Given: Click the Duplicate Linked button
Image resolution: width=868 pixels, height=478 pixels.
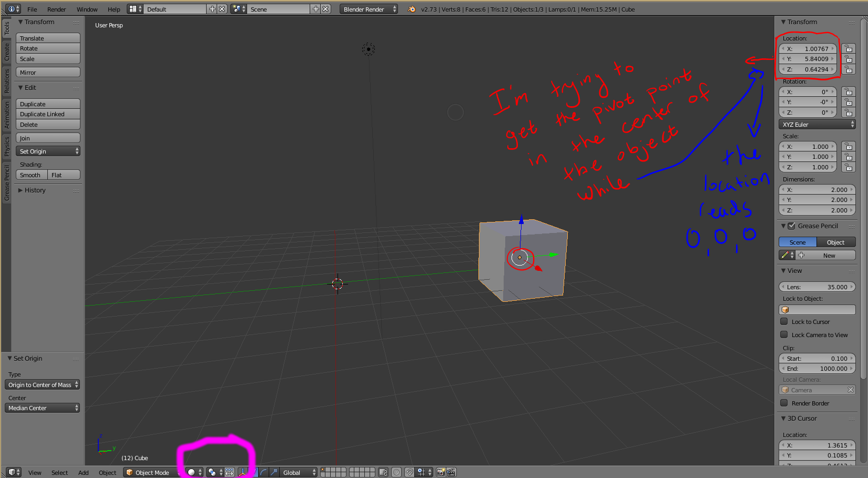Looking at the screenshot, I should coord(48,114).
